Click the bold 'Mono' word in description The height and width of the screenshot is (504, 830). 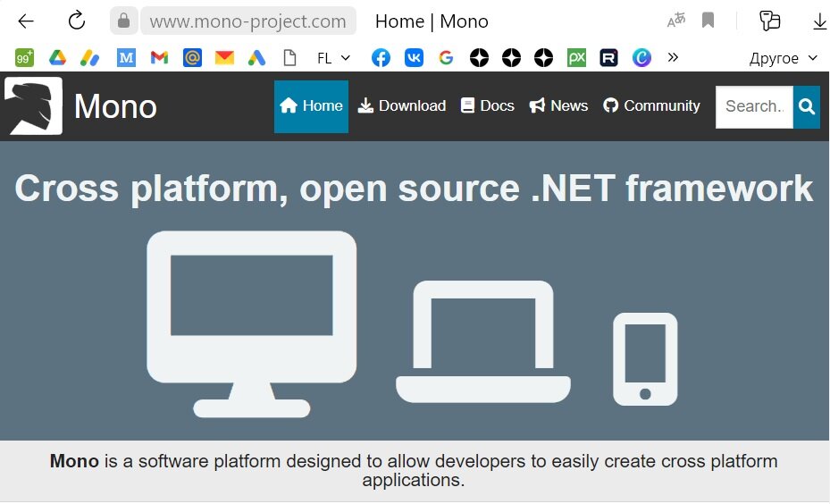pyautogui.click(x=74, y=461)
